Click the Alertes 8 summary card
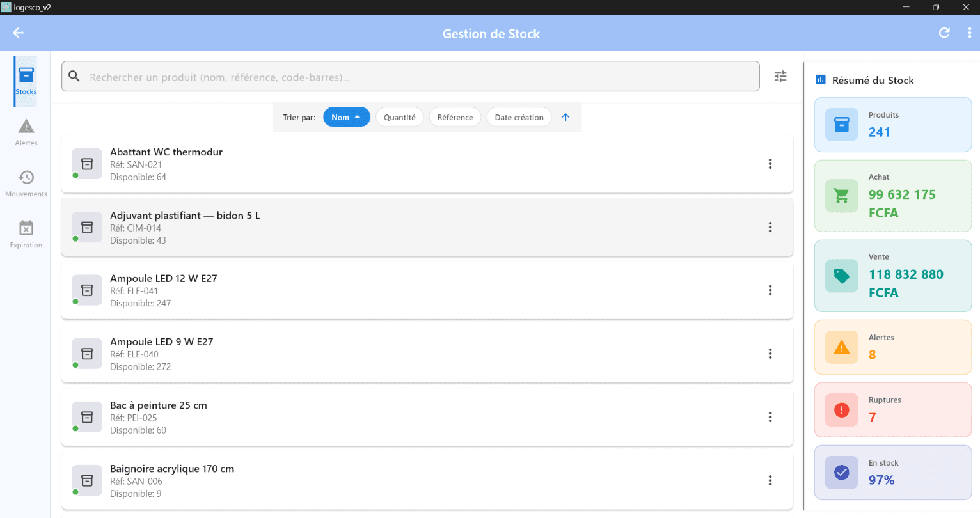The width and height of the screenshot is (980, 518). pyautogui.click(x=893, y=347)
